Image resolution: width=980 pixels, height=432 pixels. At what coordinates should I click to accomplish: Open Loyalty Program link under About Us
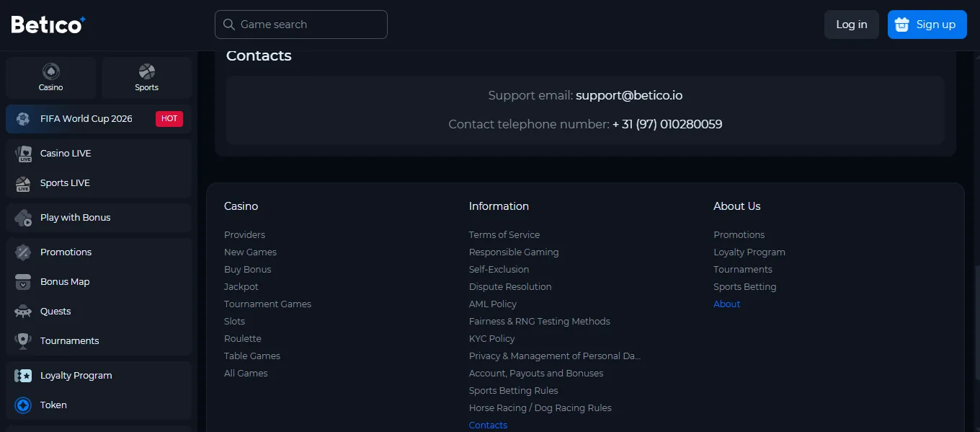749,252
